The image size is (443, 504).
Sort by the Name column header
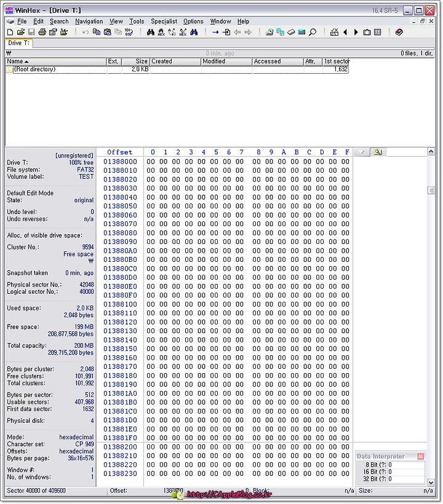[56, 61]
